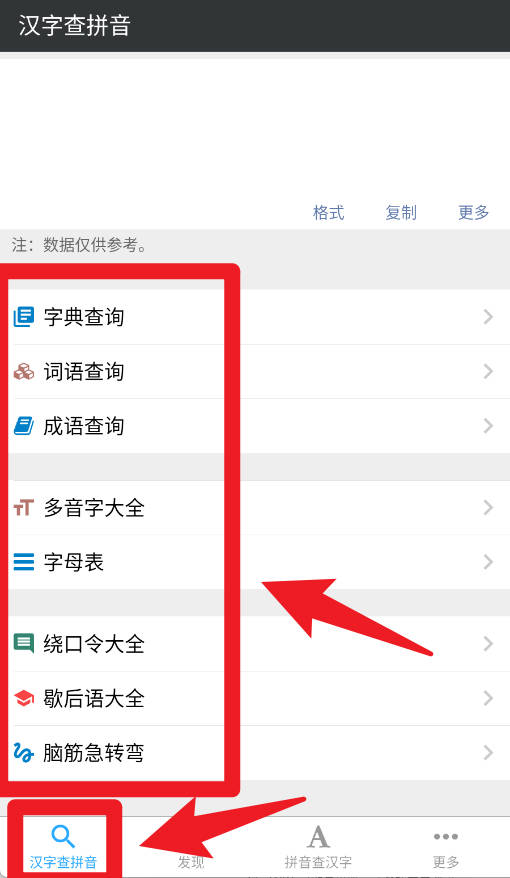This screenshot has height=878, width=510.
Task: Open 字母表 chevron arrow
Action: [488, 562]
